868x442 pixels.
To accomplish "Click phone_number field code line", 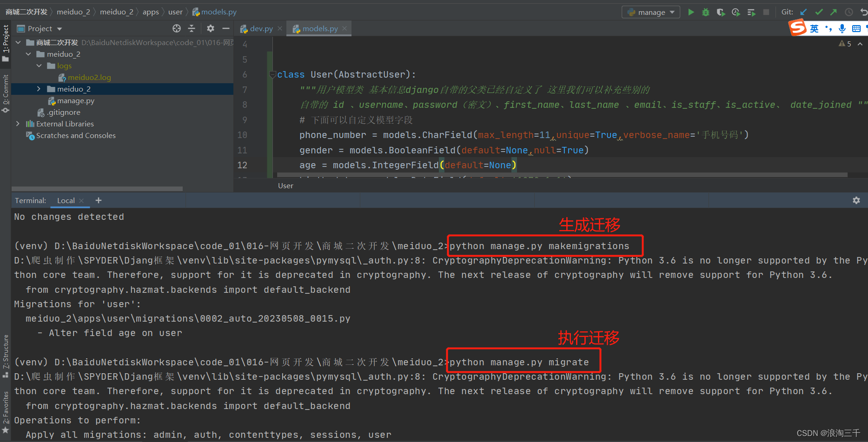I will click(x=524, y=135).
